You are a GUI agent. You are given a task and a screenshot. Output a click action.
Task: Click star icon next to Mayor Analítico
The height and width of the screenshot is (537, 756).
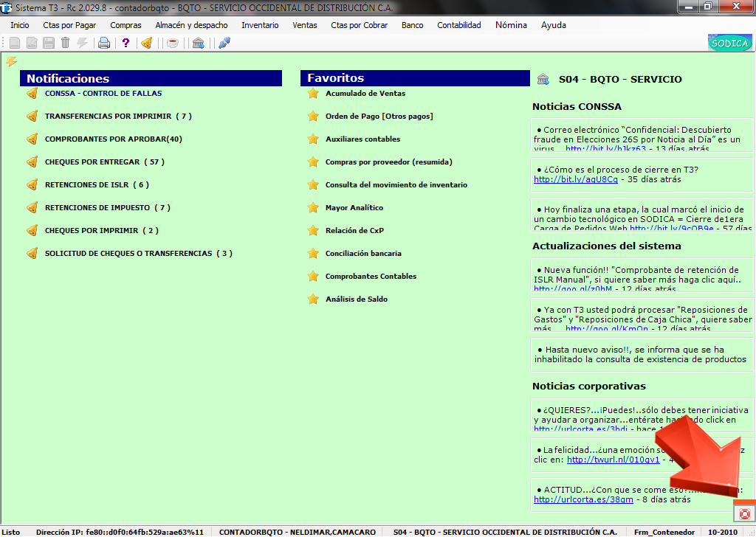[313, 207]
